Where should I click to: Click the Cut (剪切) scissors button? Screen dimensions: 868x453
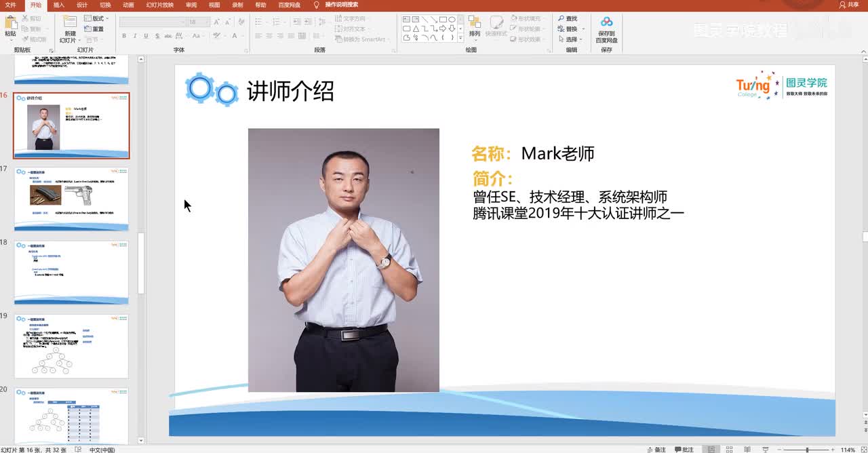(31, 18)
